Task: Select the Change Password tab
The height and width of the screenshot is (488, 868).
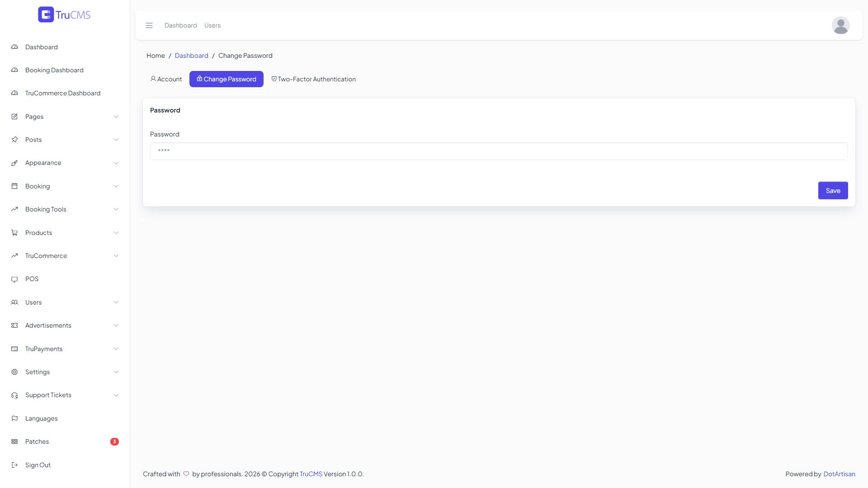Action: coord(226,79)
